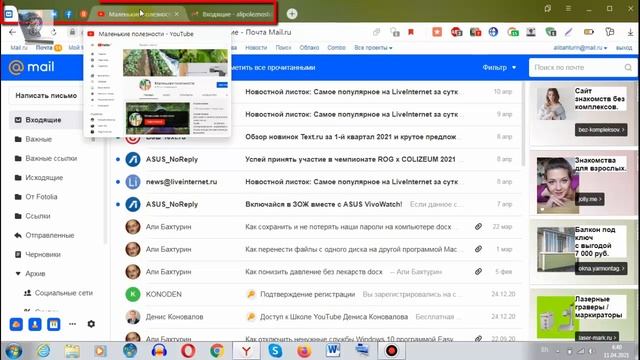Open the Важные ссылки folder
Image resolution: width=640 pixels, height=360 pixels.
[51, 158]
